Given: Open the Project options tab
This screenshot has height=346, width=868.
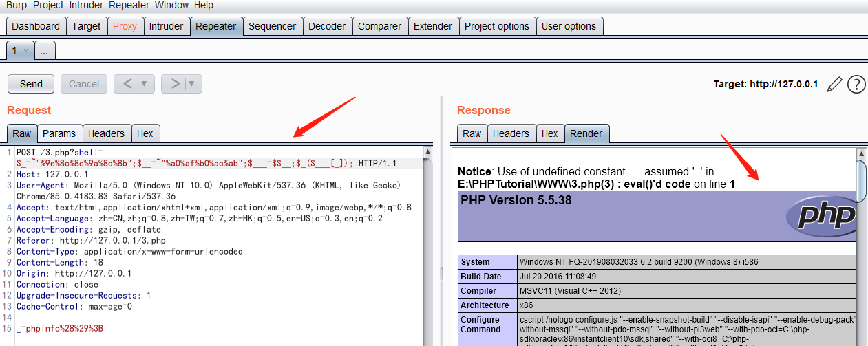Looking at the screenshot, I should pos(497,26).
